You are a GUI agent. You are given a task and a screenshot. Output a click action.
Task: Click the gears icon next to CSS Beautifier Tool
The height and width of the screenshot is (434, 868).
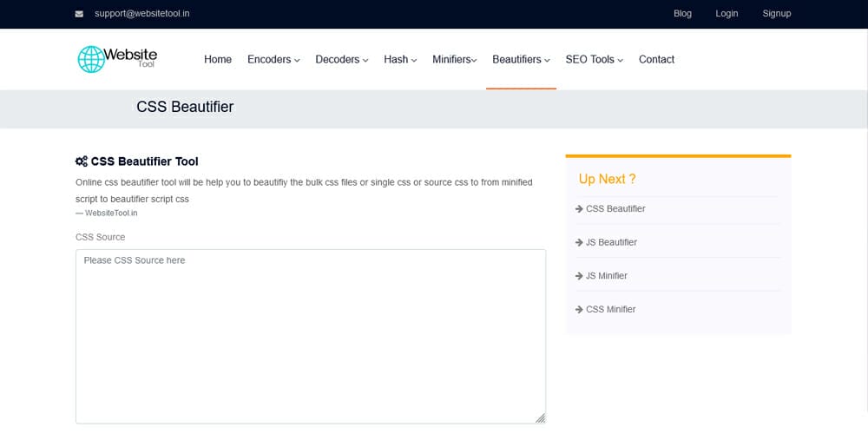(82, 161)
